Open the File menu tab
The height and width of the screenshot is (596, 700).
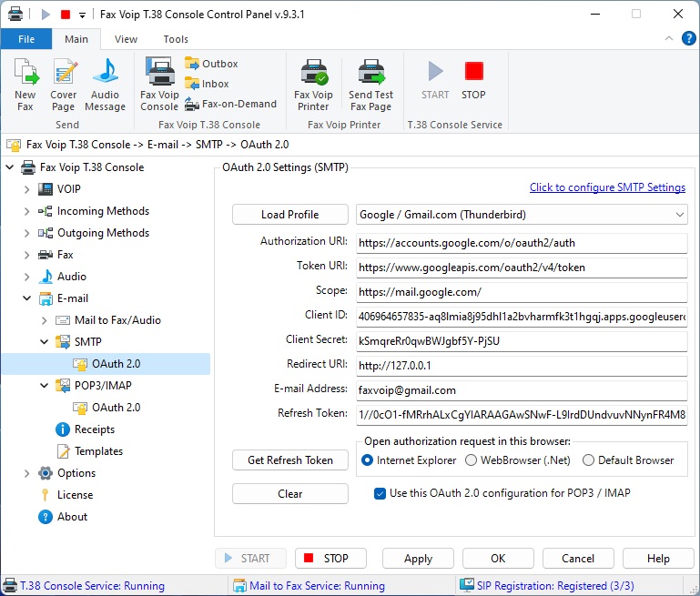tap(26, 39)
